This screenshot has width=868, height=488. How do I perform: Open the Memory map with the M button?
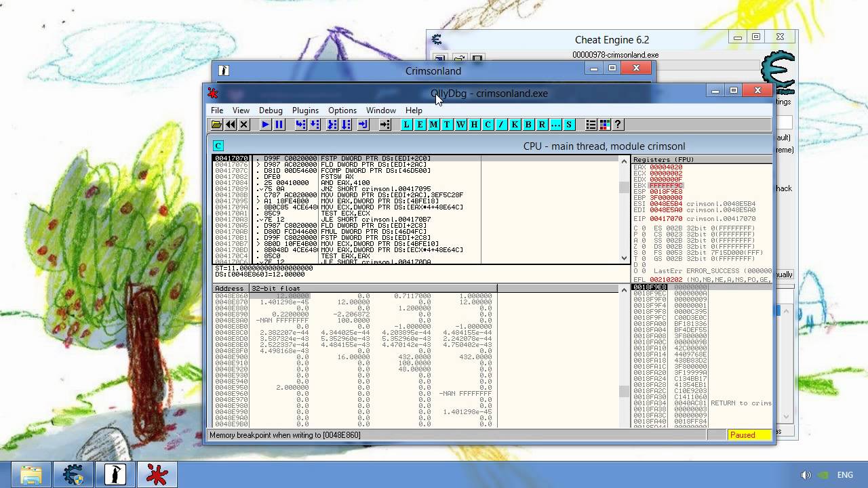pos(433,125)
